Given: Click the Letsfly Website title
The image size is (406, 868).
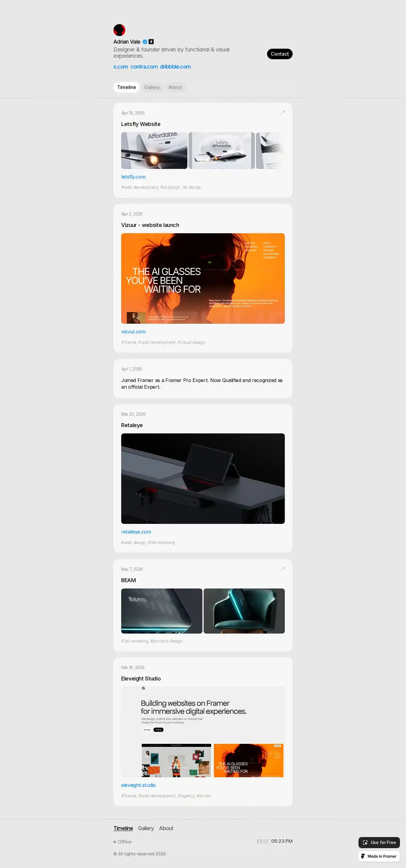Looking at the screenshot, I should coord(141,124).
